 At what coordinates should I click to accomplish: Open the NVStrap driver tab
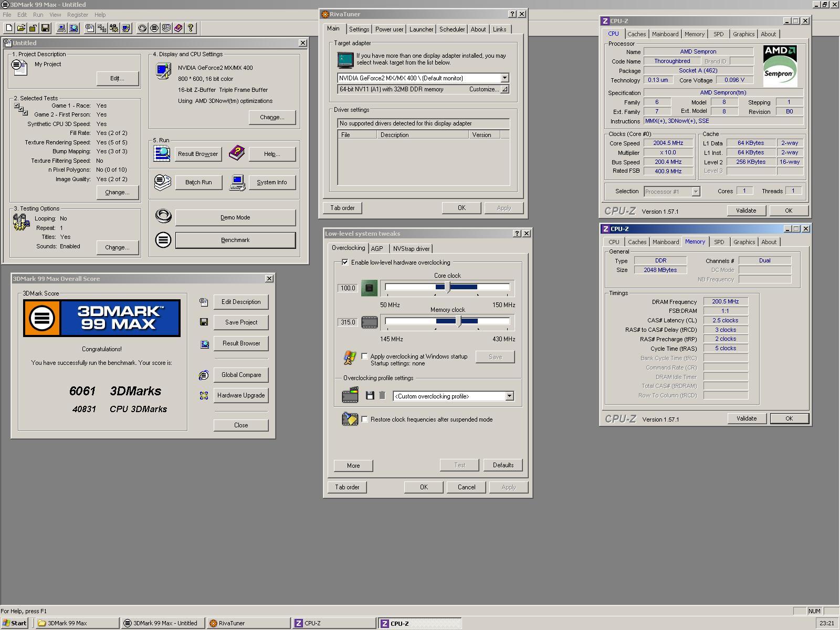pyautogui.click(x=412, y=249)
